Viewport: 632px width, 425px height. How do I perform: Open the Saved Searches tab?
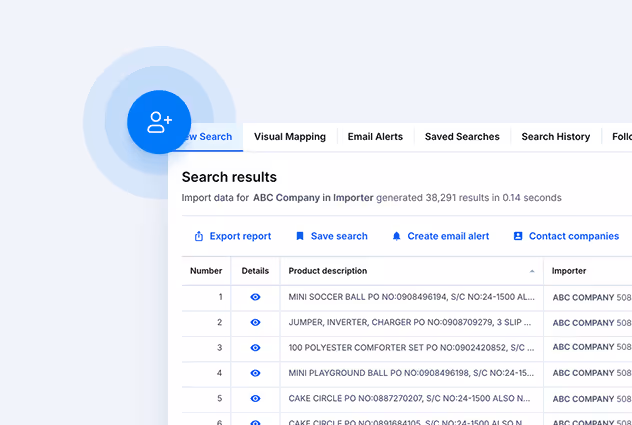(x=462, y=137)
